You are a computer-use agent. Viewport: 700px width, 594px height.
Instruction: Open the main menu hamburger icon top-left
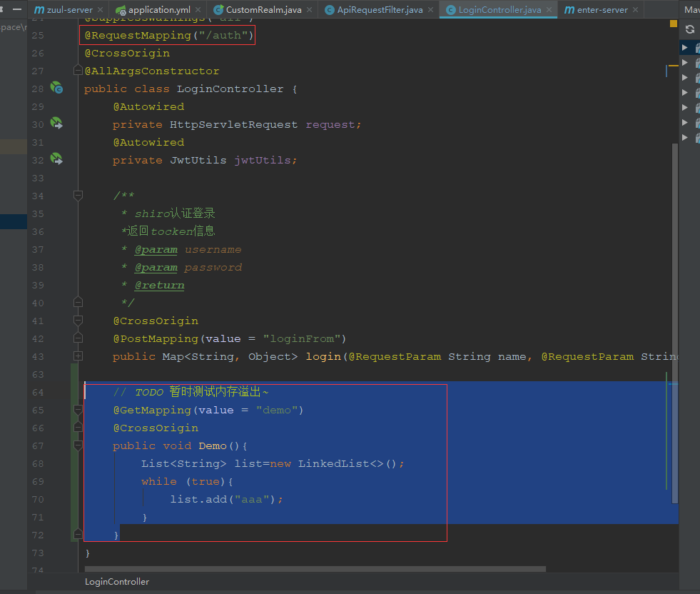click(19, 9)
